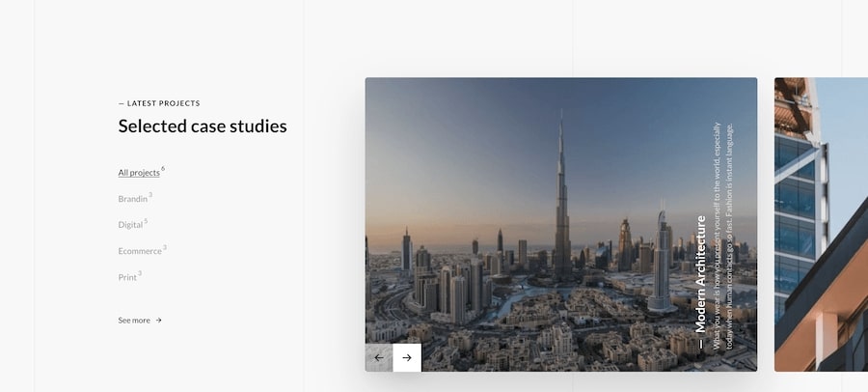Screen dimensions: 868x392
Task: Click the Selected case studies heading
Action: click(x=203, y=126)
